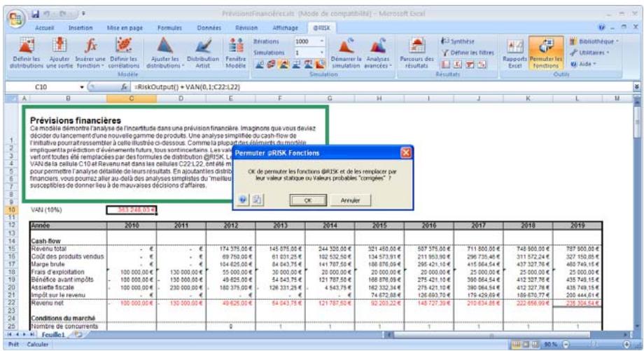Switch to the Insertion tab

(x=80, y=28)
